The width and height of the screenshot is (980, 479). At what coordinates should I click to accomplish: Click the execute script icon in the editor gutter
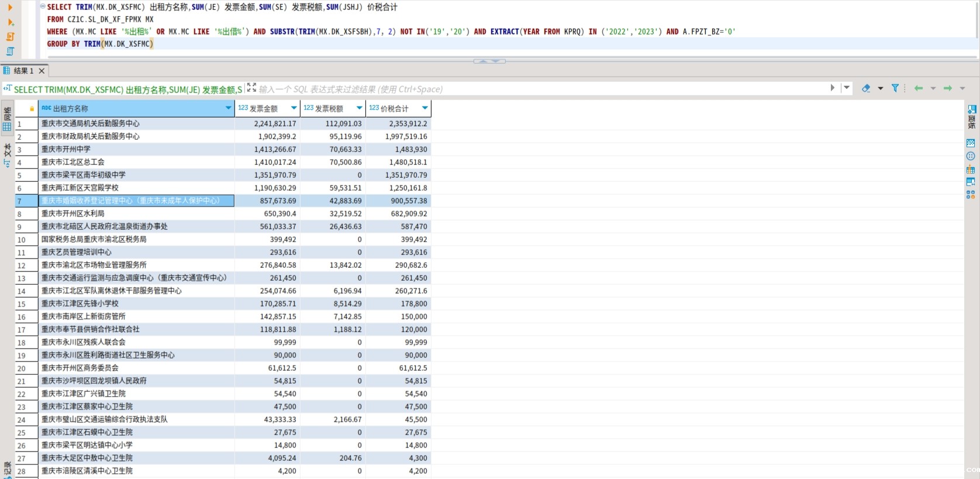click(x=10, y=37)
